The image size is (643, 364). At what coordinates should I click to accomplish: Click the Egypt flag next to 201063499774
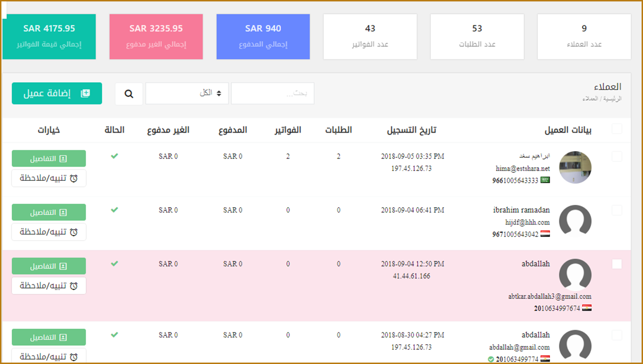click(x=545, y=359)
